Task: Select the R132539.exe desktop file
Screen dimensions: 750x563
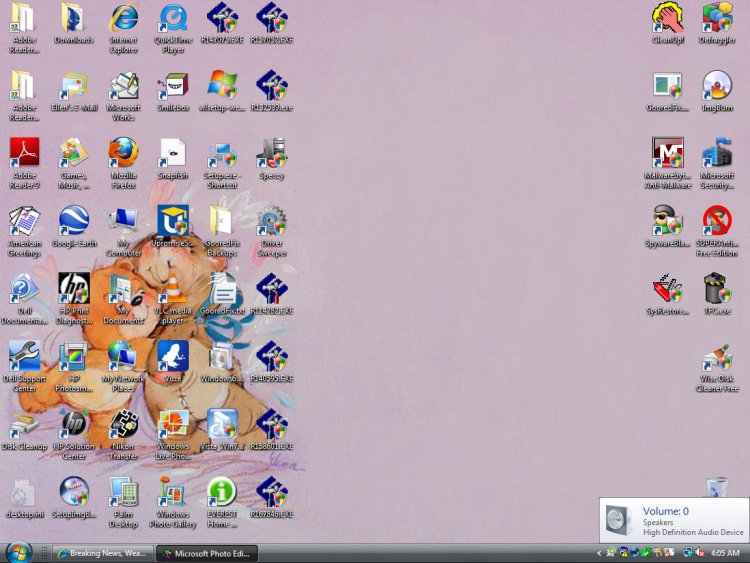Action: pos(272,91)
